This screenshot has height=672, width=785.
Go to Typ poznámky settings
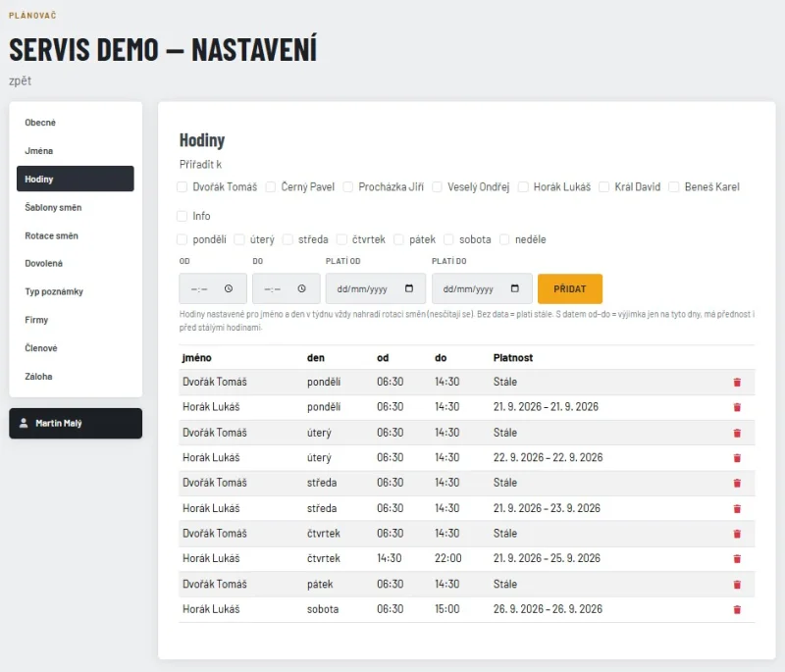76,291
